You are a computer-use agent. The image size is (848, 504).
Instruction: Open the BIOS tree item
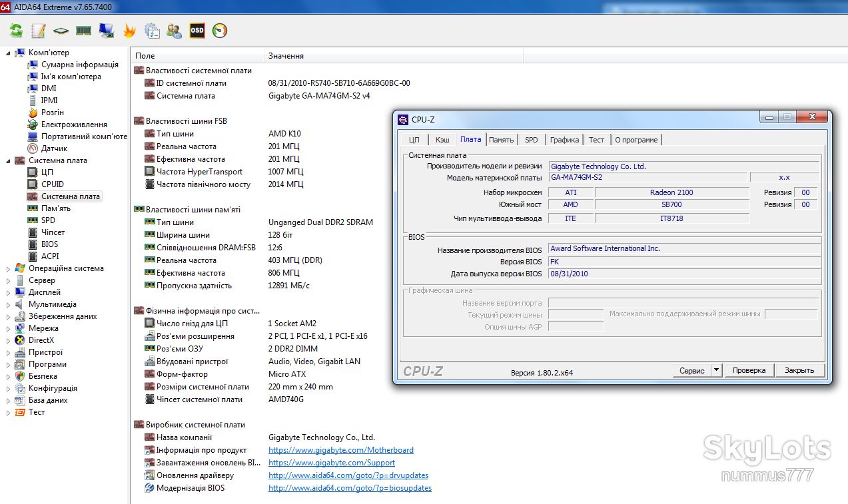pyautogui.click(x=50, y=244)
